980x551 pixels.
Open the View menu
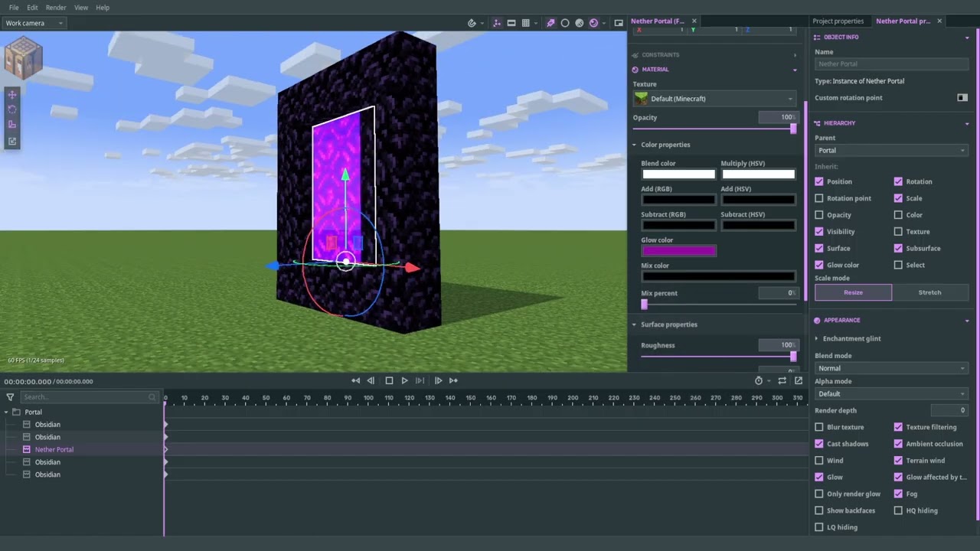81,8
